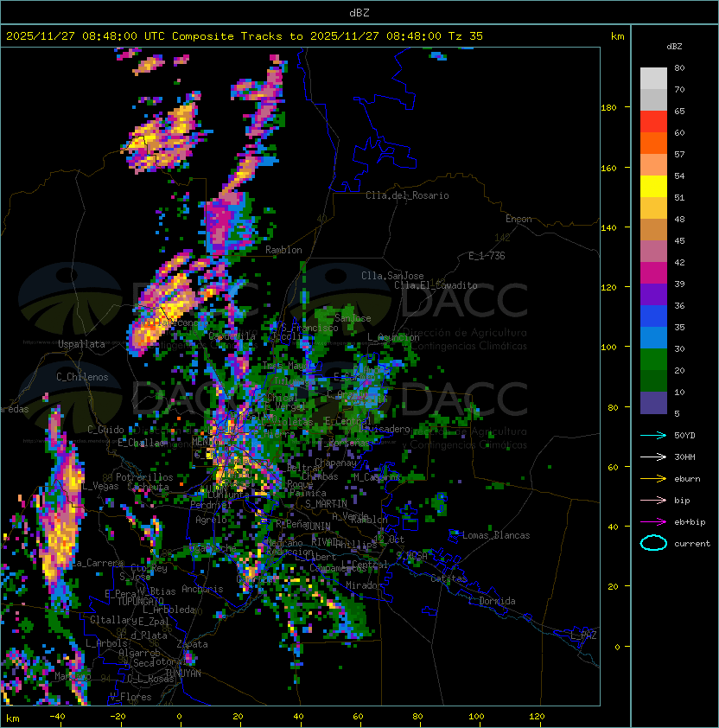This screenshot has width=719, height=728.
Task: Click the Ramblon label near top center
Action: click(x=283, y=250)
